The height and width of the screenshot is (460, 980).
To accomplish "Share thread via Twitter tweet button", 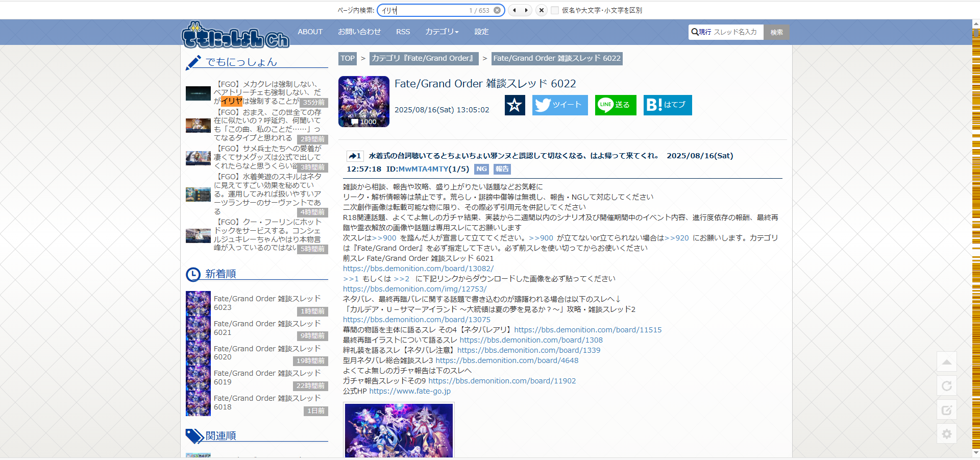I will 560,105.
